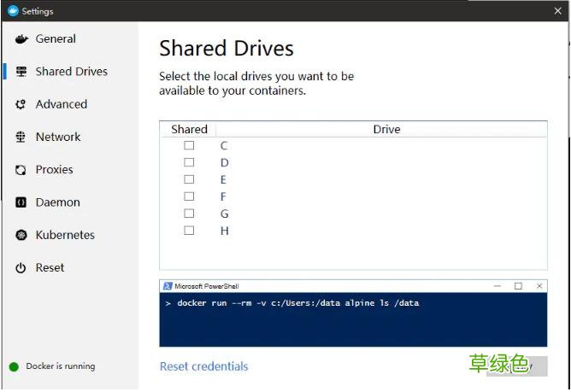
Task: Click the Reset credentials link
Action: (204, 366)
